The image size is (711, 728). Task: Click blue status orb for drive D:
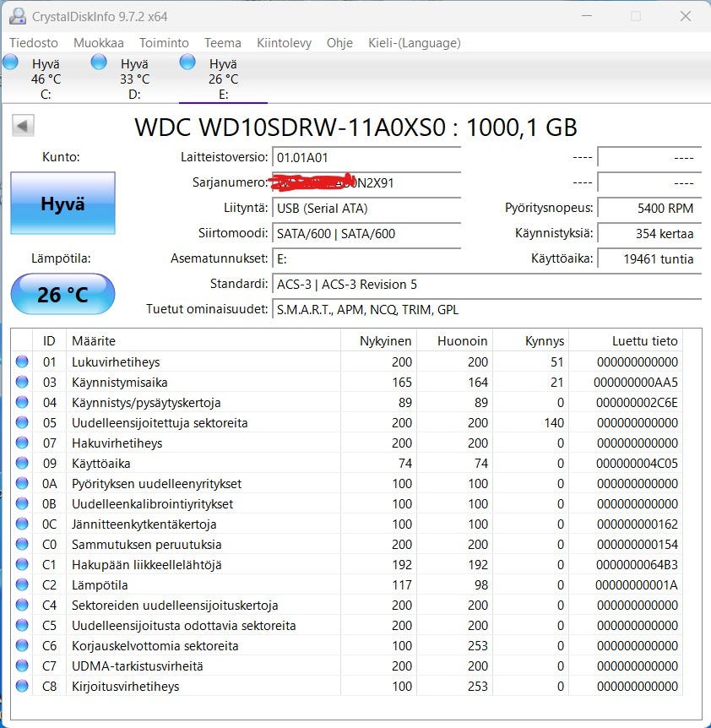[99, 62]
